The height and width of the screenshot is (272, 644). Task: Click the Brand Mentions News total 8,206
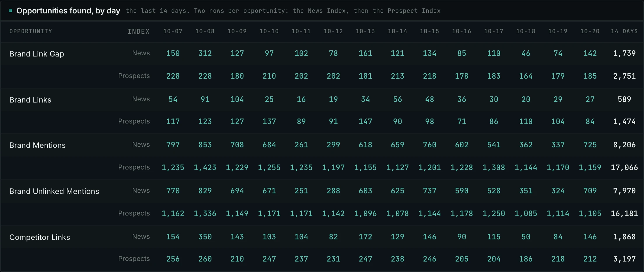tap(624, 145)
